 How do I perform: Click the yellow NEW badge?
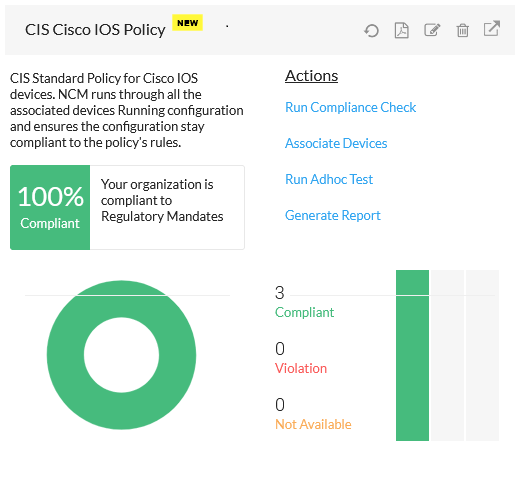[x=187, y=23]
